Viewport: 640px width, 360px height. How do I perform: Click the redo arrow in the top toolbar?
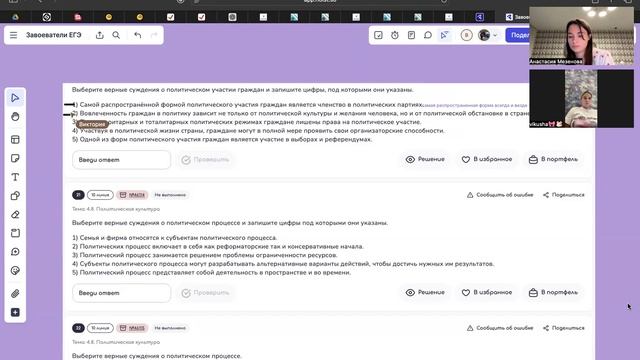154,35
